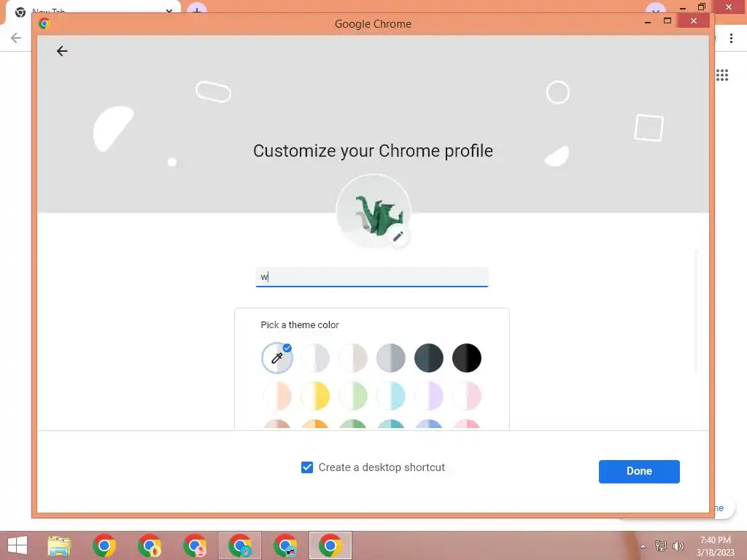Click the Done button
This screenshot has width=747, height=560.
tap(639, 472)
